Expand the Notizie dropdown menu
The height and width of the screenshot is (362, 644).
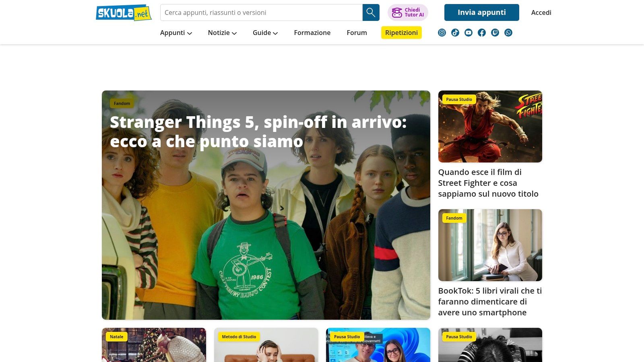[222, 33]
